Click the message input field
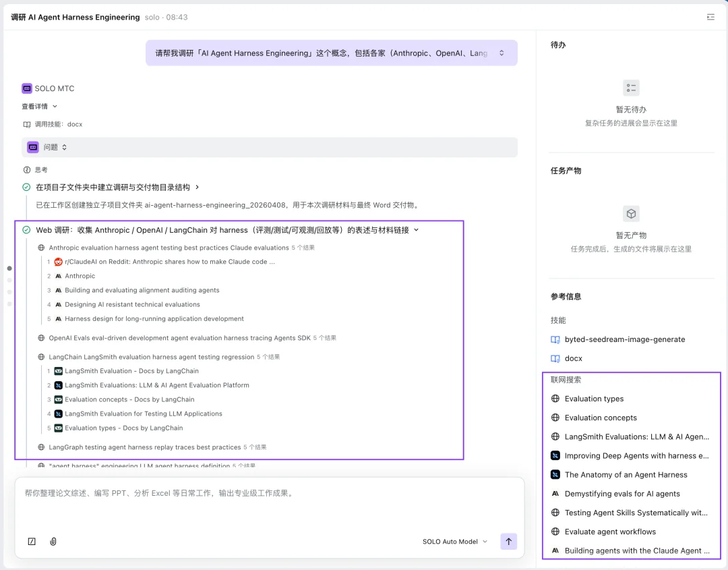728x570 pixels. [270, 506]
